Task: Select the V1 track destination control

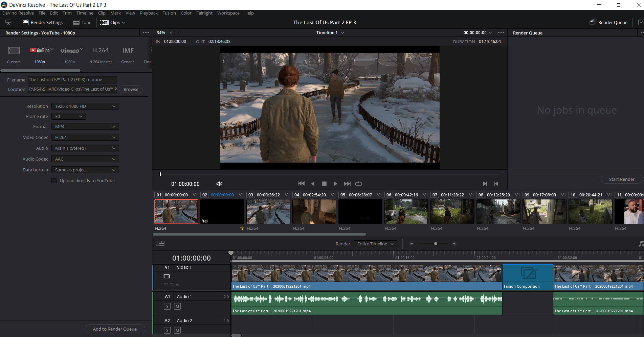Action: [x=167, y=267]
